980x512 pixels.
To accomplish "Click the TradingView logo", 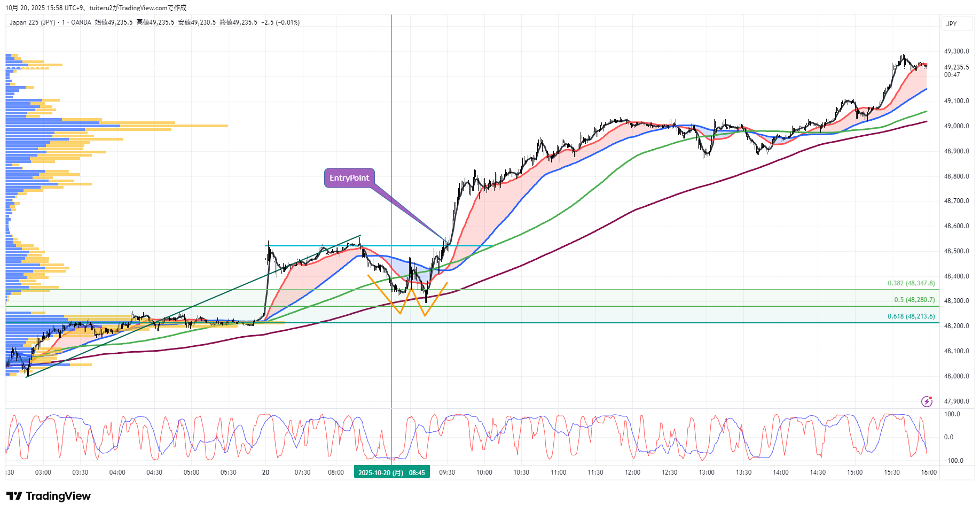I will pyautogui.click(x=49, y=496).
